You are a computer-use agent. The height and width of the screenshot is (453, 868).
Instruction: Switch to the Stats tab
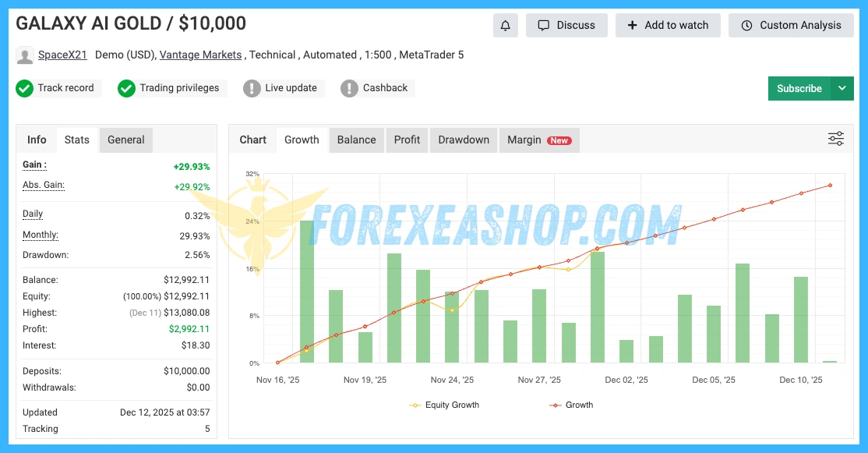coord(77,140)
